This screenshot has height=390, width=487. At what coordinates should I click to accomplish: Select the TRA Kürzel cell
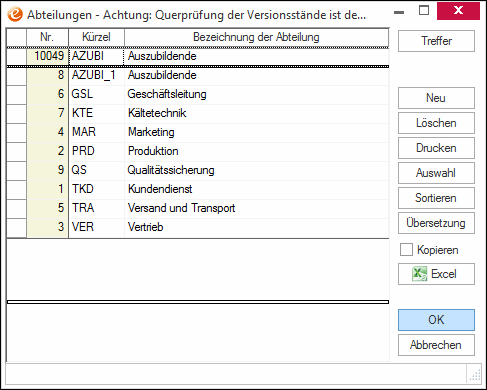click(x=96, y=208)
